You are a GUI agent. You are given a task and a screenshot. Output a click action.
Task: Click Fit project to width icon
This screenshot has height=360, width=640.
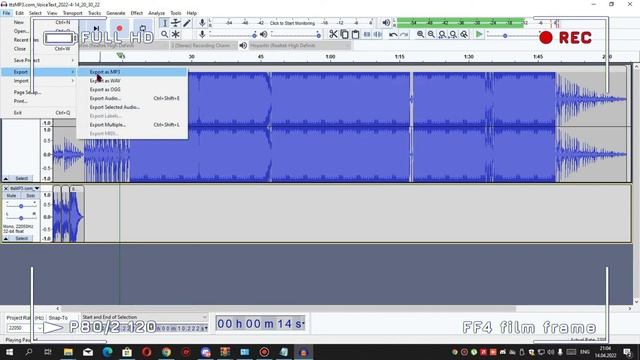[453, 34]
